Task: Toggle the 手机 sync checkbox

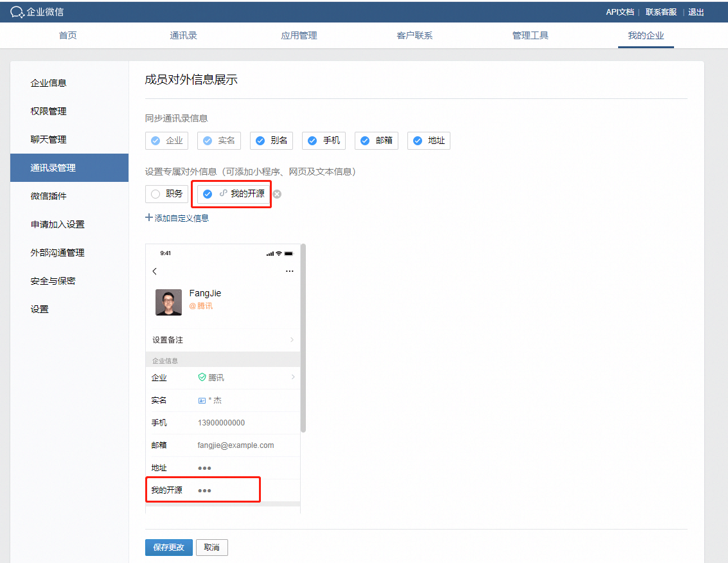Action: coord(312,141)
